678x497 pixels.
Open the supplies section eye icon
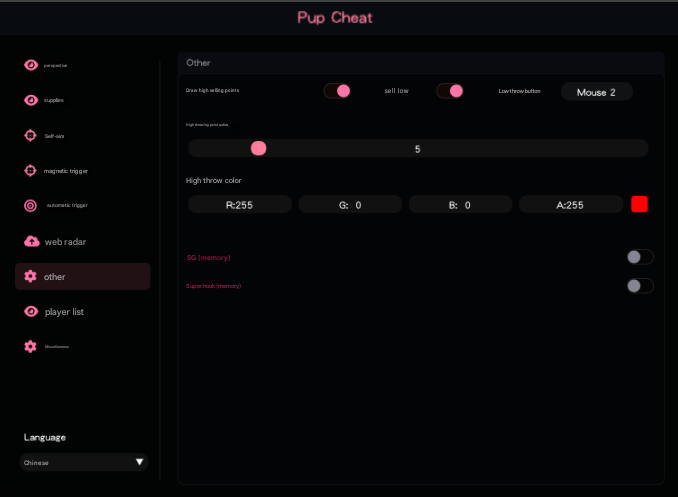click(31, 100)
